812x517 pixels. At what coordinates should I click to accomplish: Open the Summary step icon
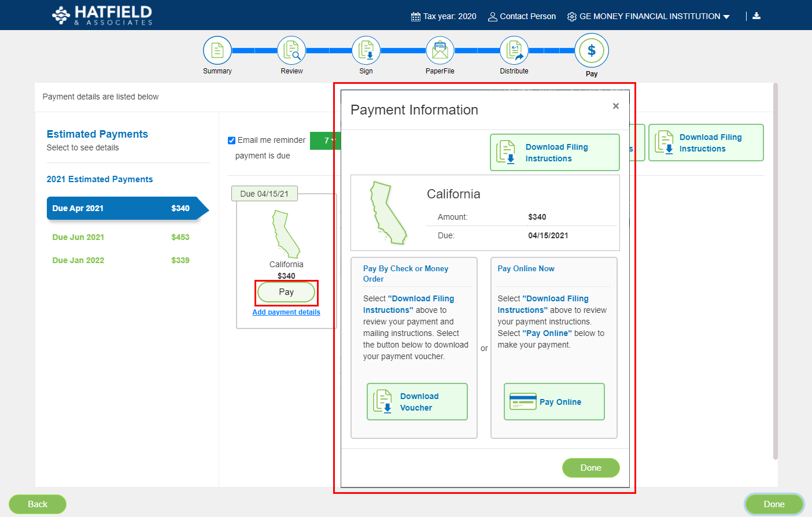click(217, 51)
